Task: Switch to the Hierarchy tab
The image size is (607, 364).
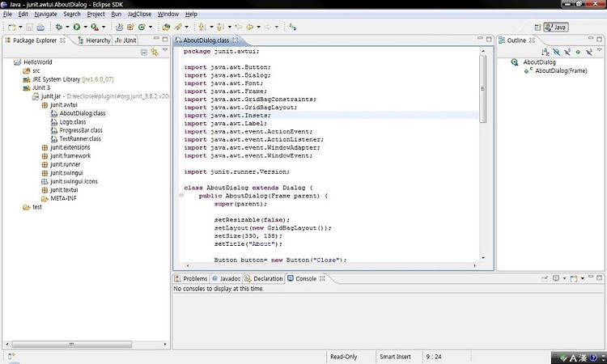Action: 94,40
